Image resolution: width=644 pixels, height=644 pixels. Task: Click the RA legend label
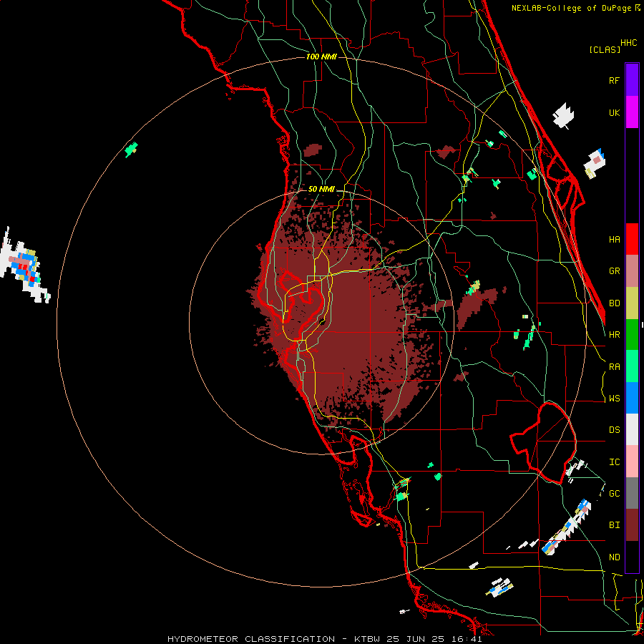(x=614, y=367)
